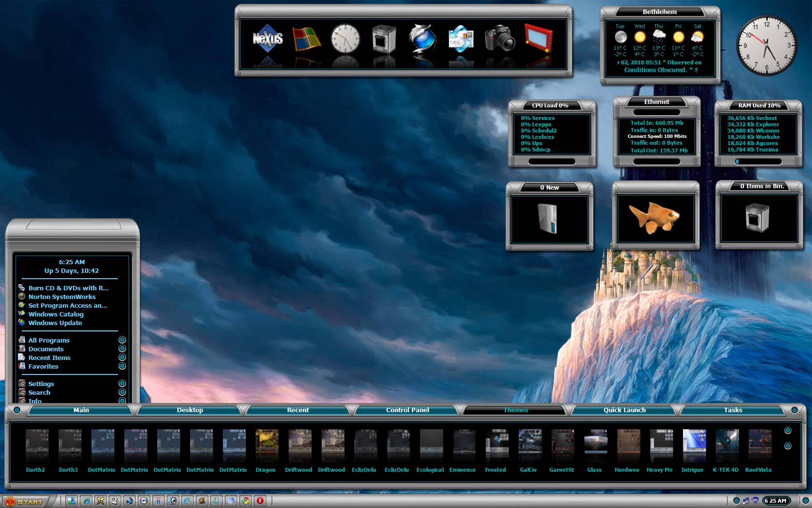Launch Internet Explorer from the taskbar

click(x=86, y=501)
